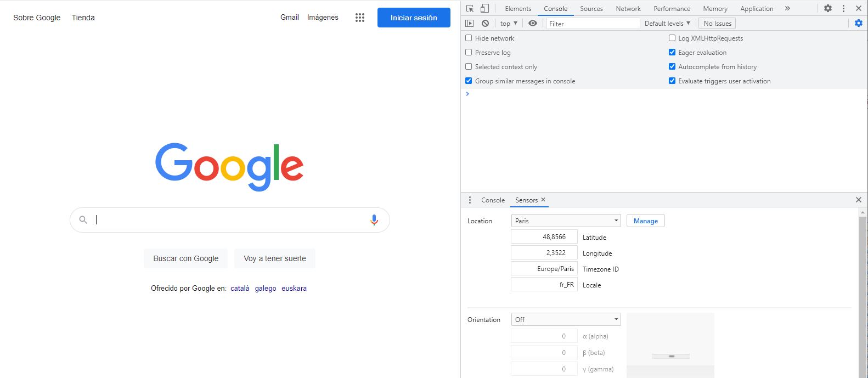Open the Sobre Google link
Image resolution: width=868 pixels, height=378 pixels.
[x=37, y=18]
